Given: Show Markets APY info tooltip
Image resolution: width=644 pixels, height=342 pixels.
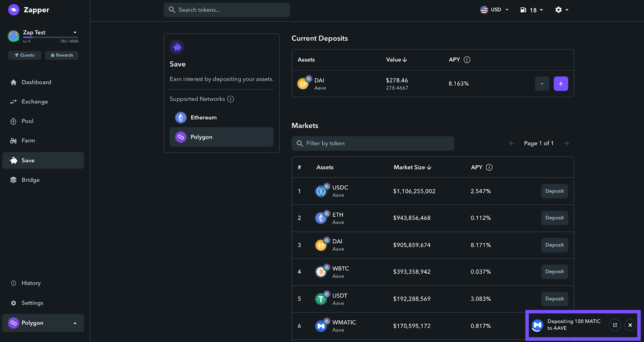Looking at the screenshot, I should (489, 167).
